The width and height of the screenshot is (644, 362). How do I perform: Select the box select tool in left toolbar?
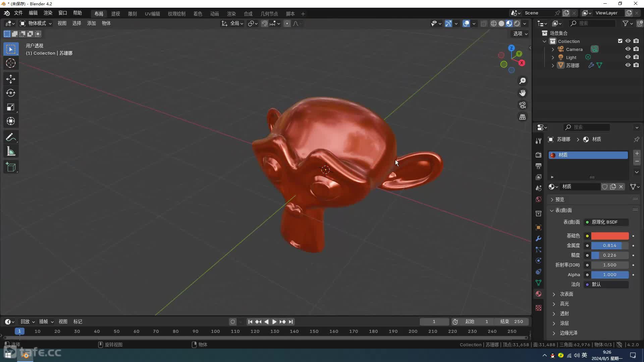tap(11, 49)
